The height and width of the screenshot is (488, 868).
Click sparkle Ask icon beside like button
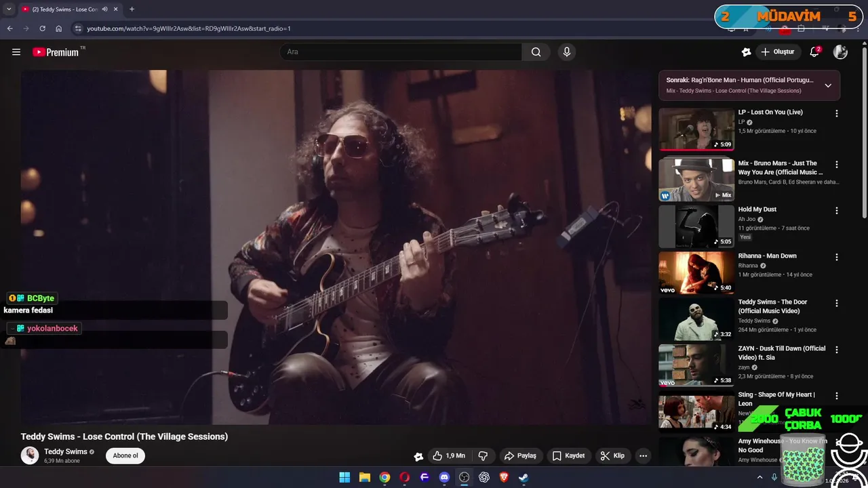tap(418, 456)
